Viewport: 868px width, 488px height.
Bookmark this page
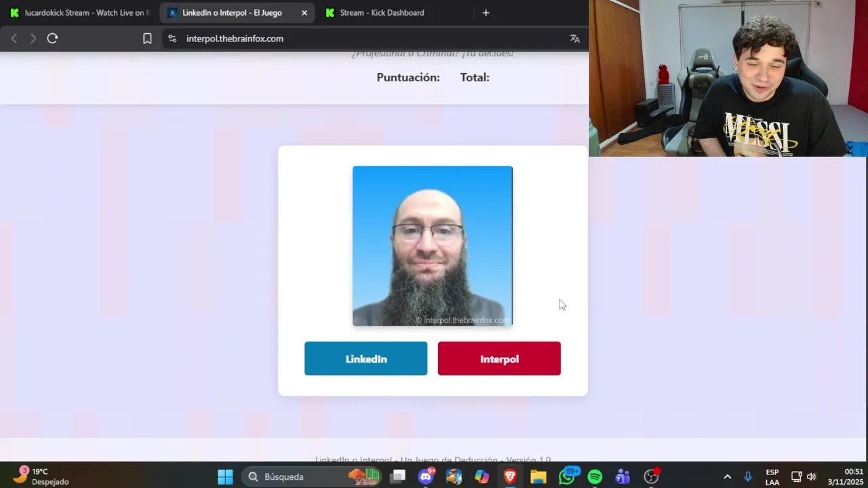point(147,39)
